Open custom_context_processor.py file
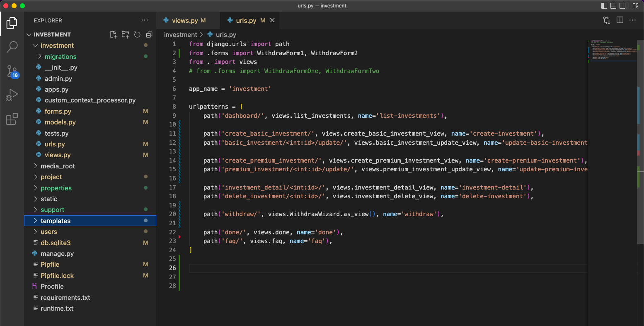This screenshot has width=644, height=326. tap(90, 100)
